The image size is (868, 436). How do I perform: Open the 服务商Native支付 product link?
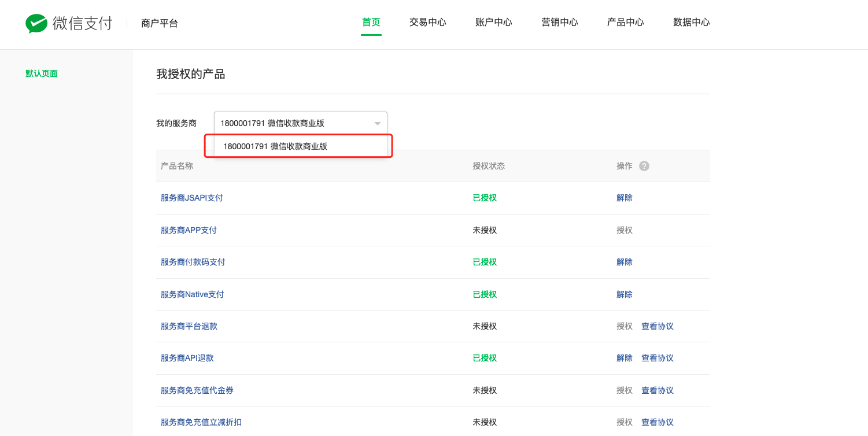[x=193, y=294]
